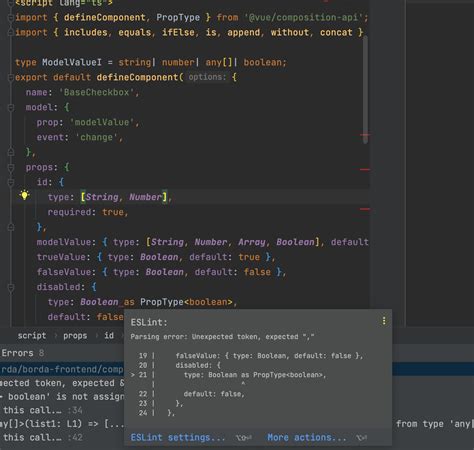Click the 'BaseCheckbox' string in code
The width and height of the screenshot is (474, 450).
(x=97, y=92)
